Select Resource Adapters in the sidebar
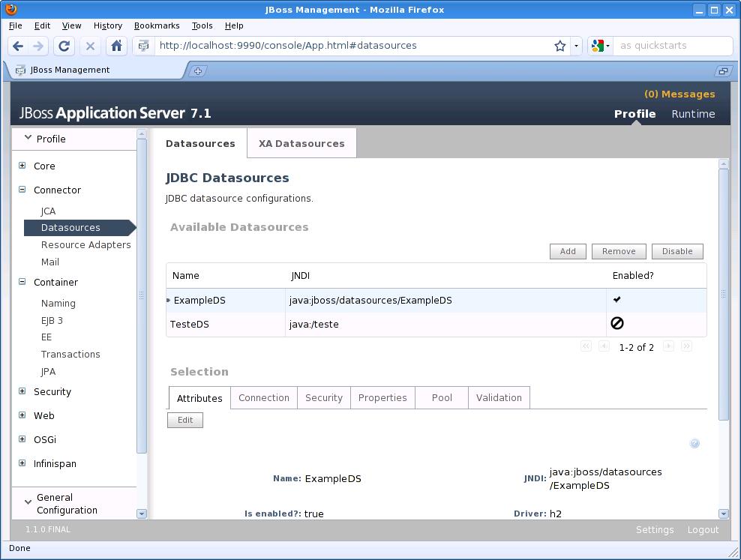This screenshot has height=560, width=741. point(86,244)
